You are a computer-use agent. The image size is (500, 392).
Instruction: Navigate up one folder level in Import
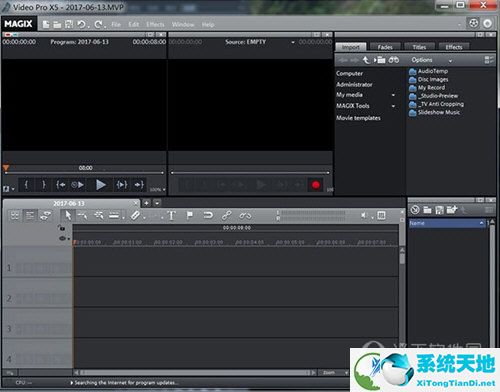click(x=366, y=60)
